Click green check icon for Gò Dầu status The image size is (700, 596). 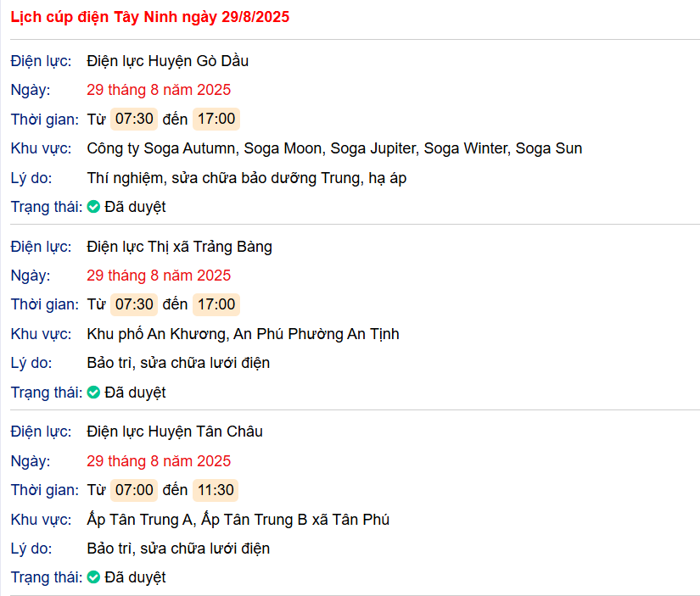tap(93, 207)
